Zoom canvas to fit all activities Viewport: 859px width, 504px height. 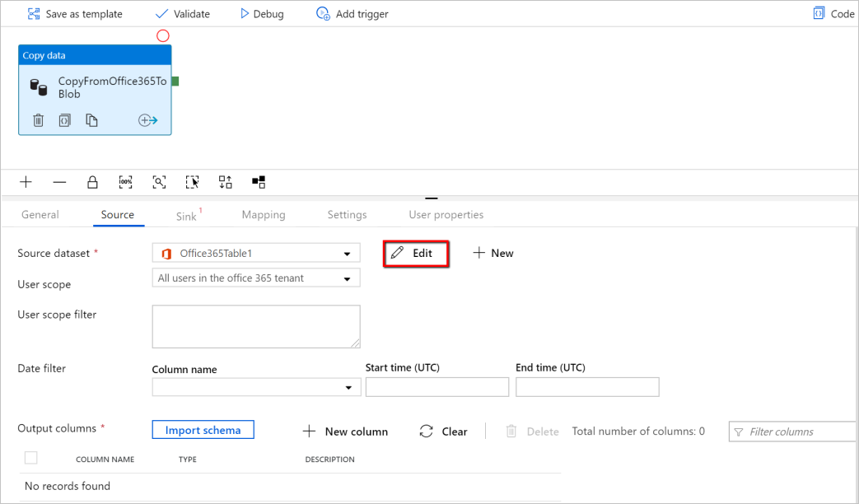click(x=159, y=182)
